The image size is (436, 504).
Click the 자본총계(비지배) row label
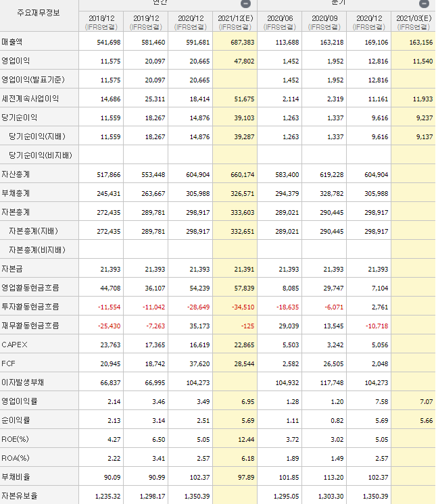[x=37, y=250]
